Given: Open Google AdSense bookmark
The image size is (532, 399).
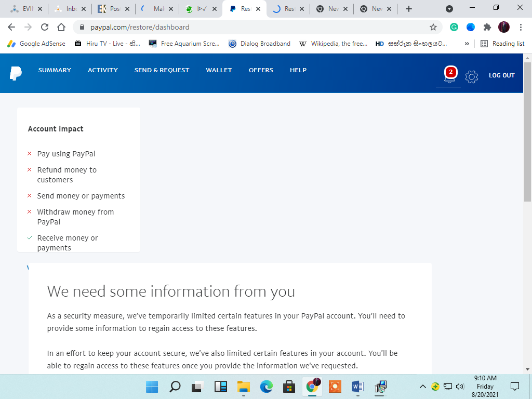Looking at the screenshot, I should 36,44.
